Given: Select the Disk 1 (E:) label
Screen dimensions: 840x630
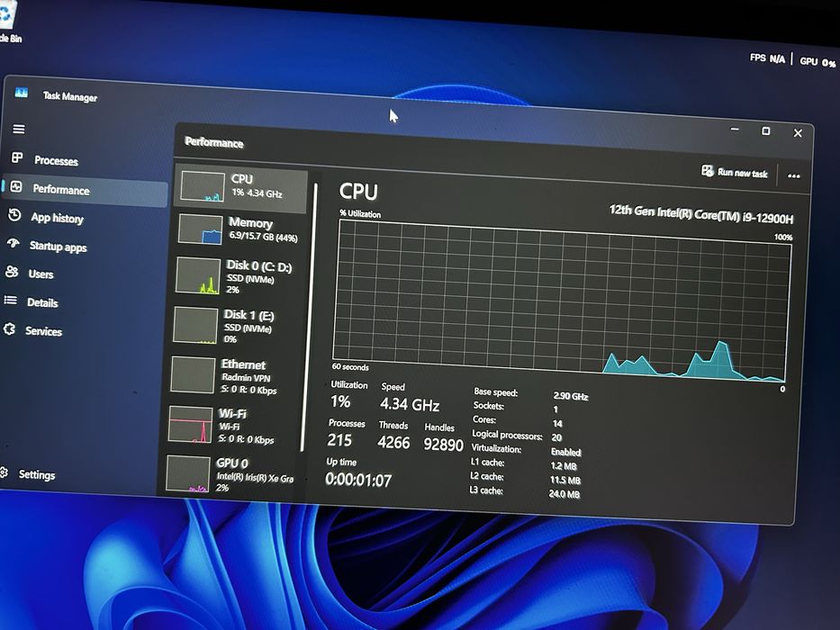Looking at the screenshot, I should click(x=249, y=315).
